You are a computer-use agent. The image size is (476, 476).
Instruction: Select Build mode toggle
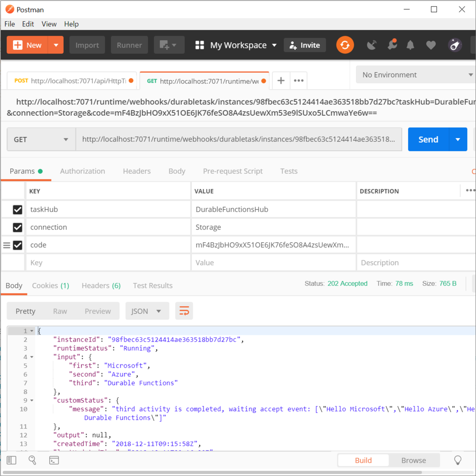point(363,460)
